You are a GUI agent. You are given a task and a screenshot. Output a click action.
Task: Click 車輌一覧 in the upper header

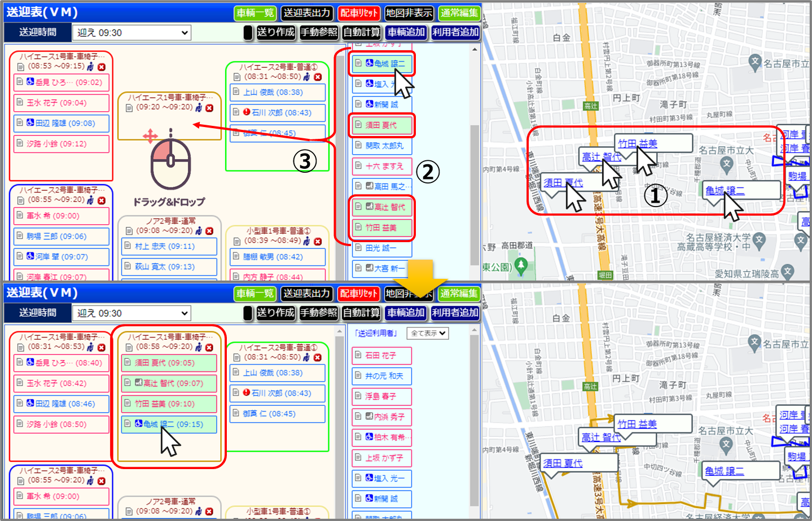pyautogui.click(x=254, y=12)
